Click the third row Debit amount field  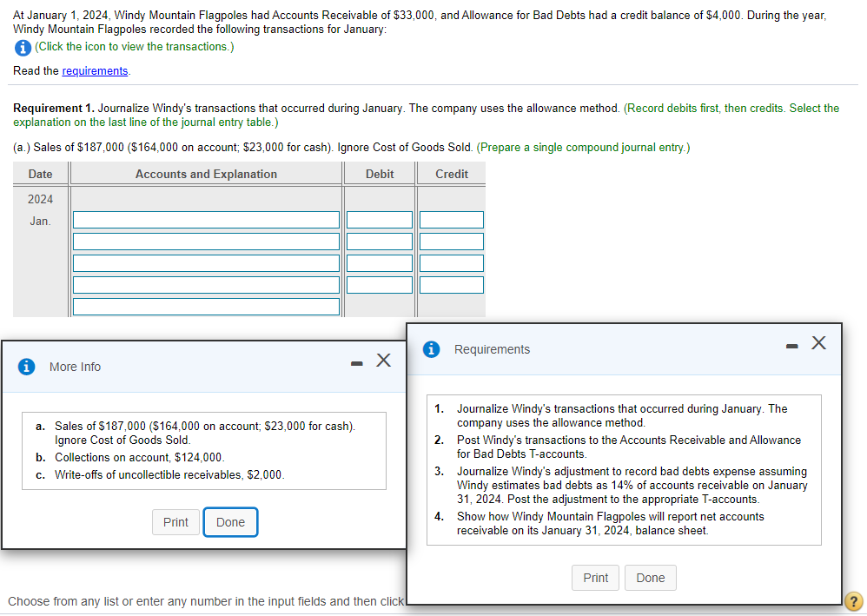(x=380, y=263)
